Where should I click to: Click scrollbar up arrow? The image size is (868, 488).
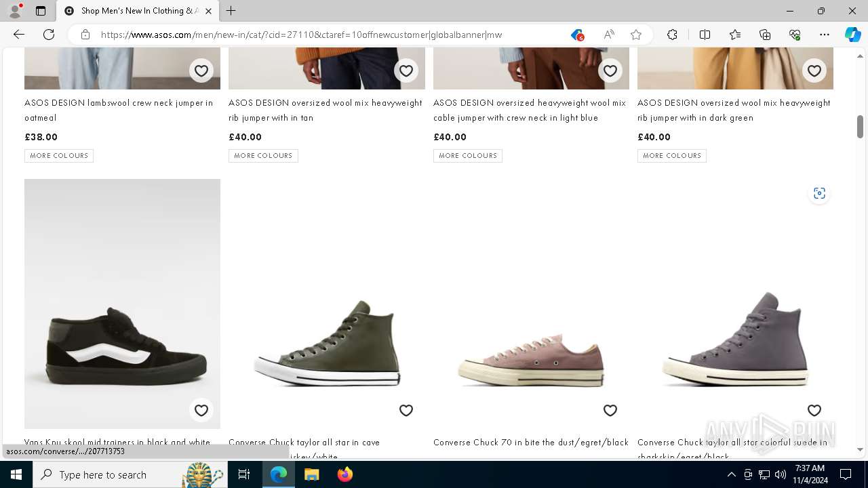860,55
